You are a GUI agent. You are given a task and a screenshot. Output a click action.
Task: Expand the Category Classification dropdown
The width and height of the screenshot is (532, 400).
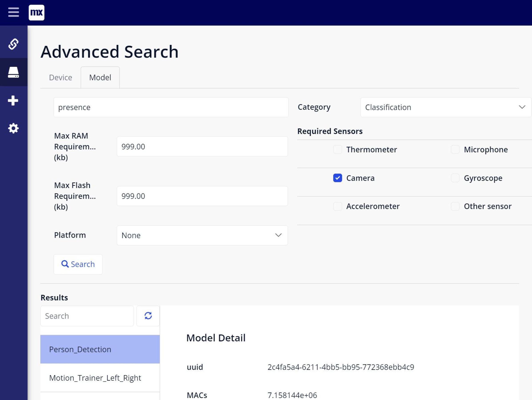(x=445, y=107)
